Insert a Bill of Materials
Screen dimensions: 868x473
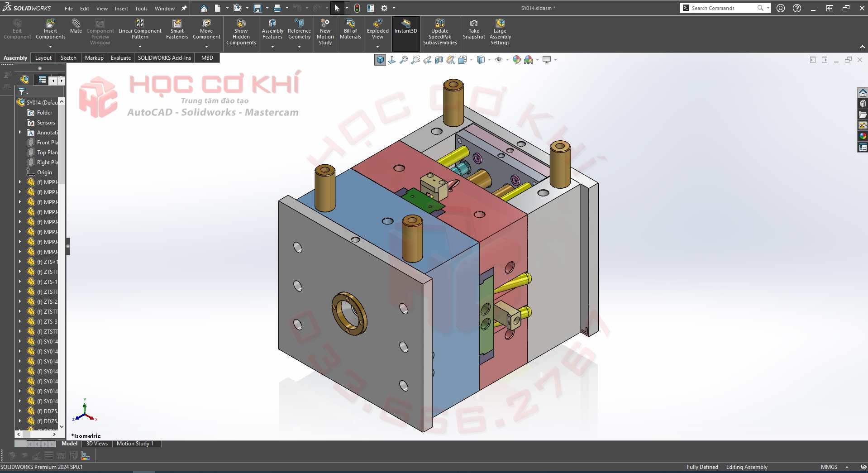click(350, 29)
